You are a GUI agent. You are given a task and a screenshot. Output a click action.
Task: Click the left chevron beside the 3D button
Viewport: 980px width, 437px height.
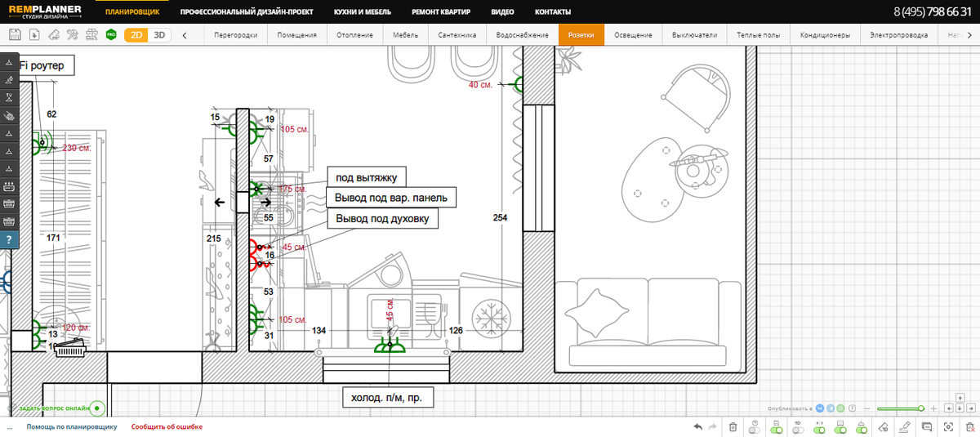185,35
